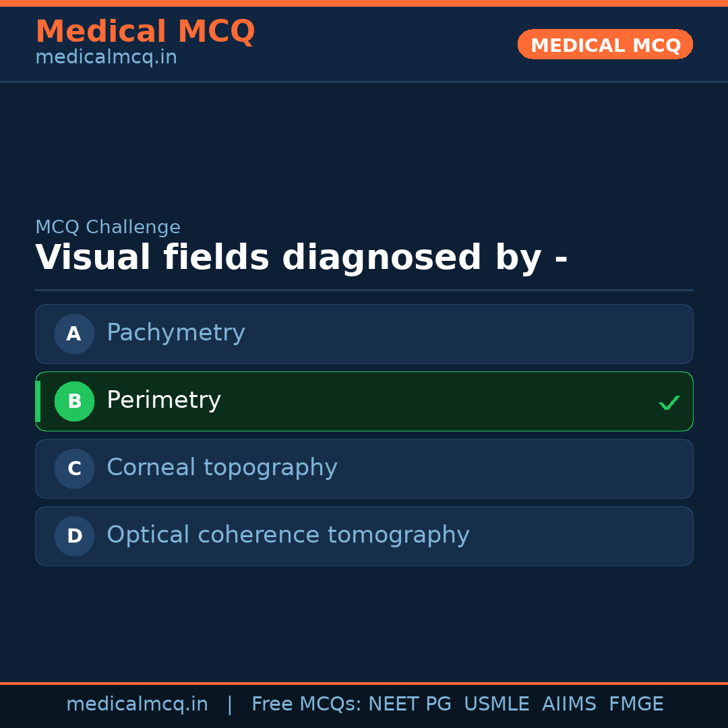Open the medicalmcq.in link in the footer
728x728 pixels.
pyautogui.click(x=137, y=704)
